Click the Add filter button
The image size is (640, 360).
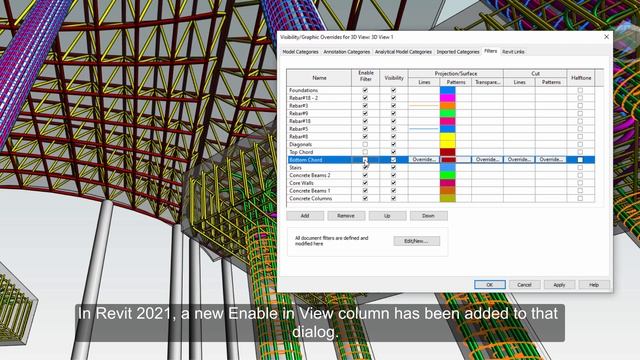(x=305, y=216)
